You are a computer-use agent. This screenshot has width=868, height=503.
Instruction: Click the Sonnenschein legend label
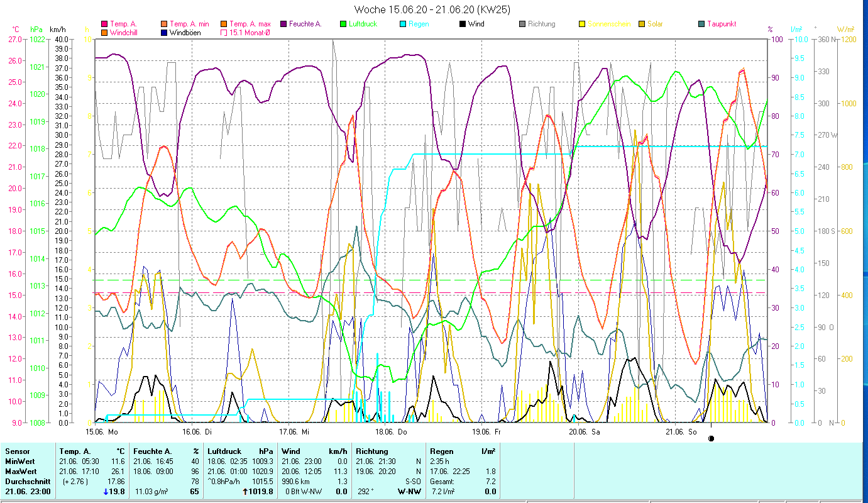tap(609, 24)
